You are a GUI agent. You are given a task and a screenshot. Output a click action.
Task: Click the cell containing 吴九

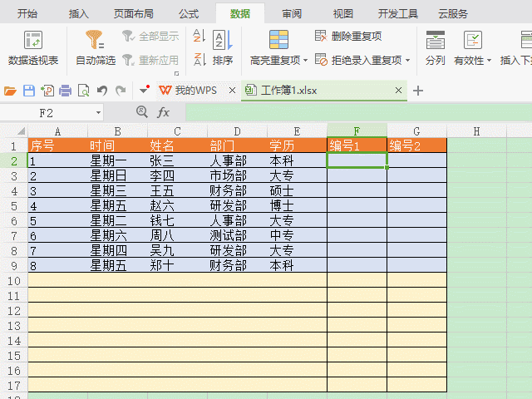click(x=177, y=250)
